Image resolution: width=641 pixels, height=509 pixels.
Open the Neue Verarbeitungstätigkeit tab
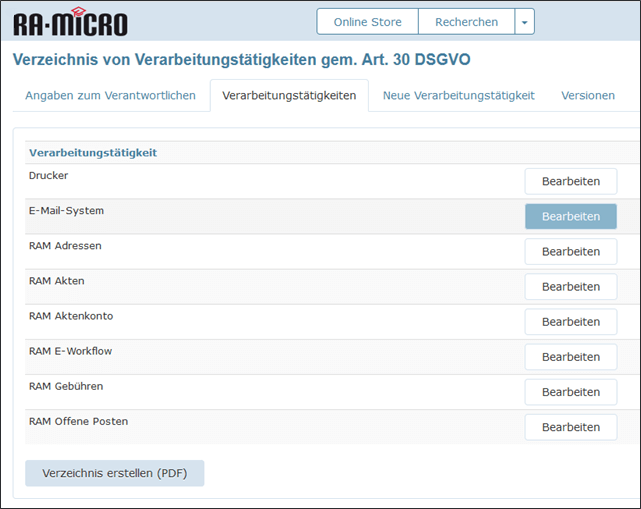[458, 95]
